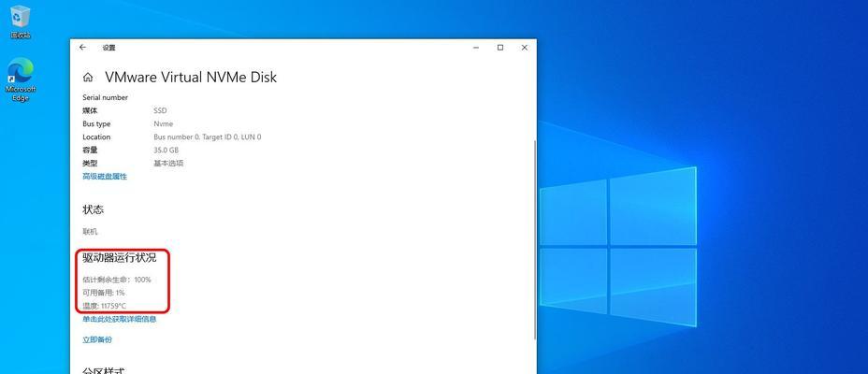Minimize the Settings window
This screenshot has height=374, width=868.
475,48
